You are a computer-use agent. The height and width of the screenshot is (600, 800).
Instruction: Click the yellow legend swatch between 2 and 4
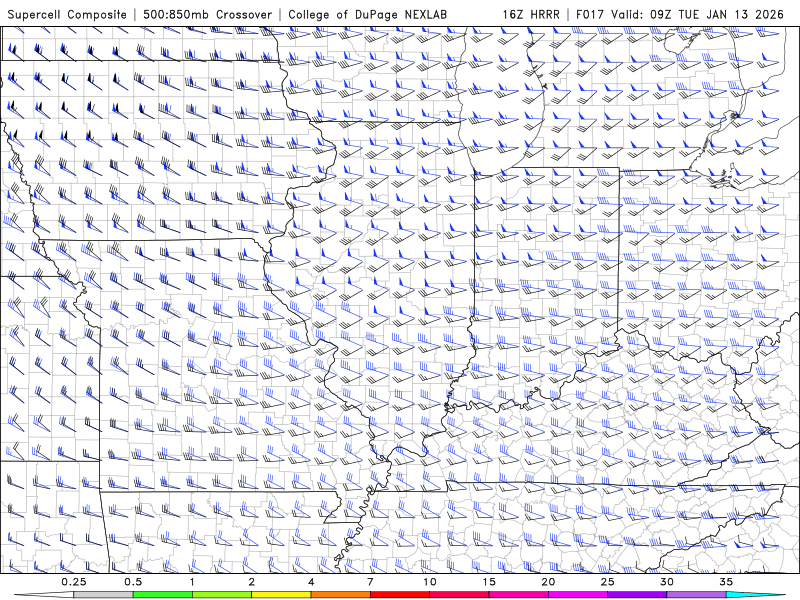tap(281, 595)
